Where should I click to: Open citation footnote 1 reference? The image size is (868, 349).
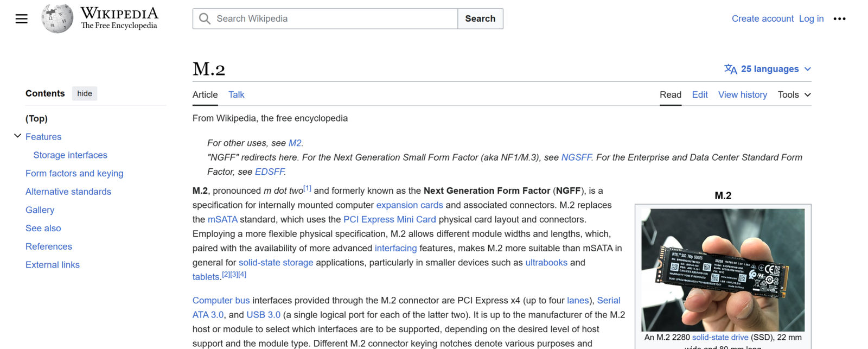tap(307, 188)
